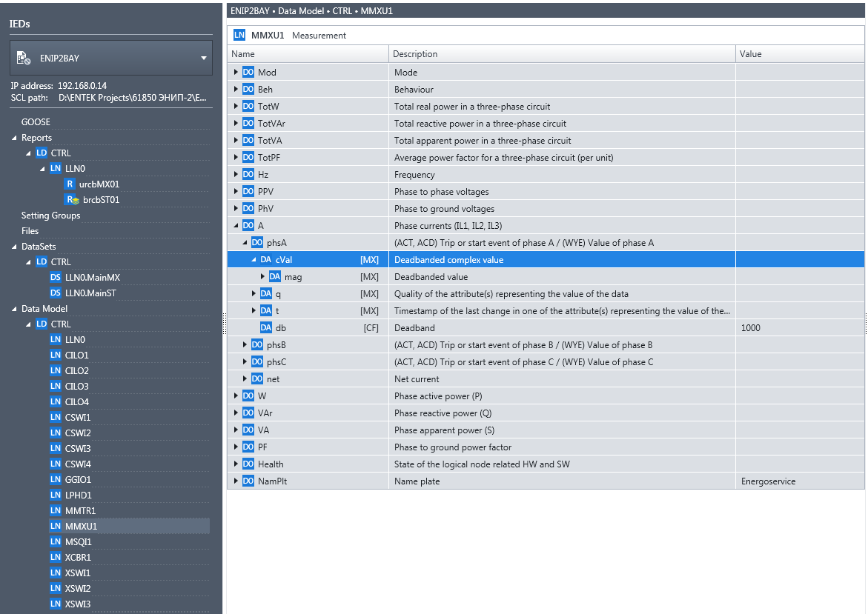Click the DS icon next to LLN0.MainMX
The image size is (868, 614).
pos(56,278)
